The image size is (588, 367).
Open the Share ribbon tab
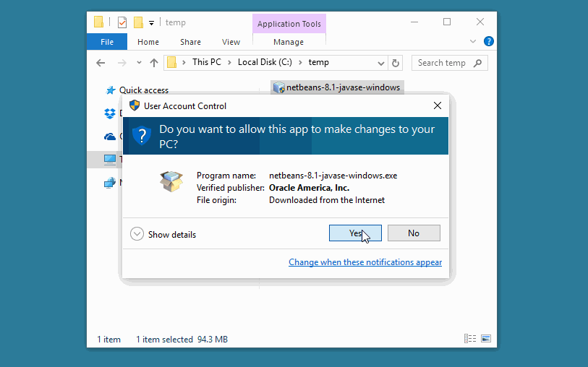[x=190, y=42]
